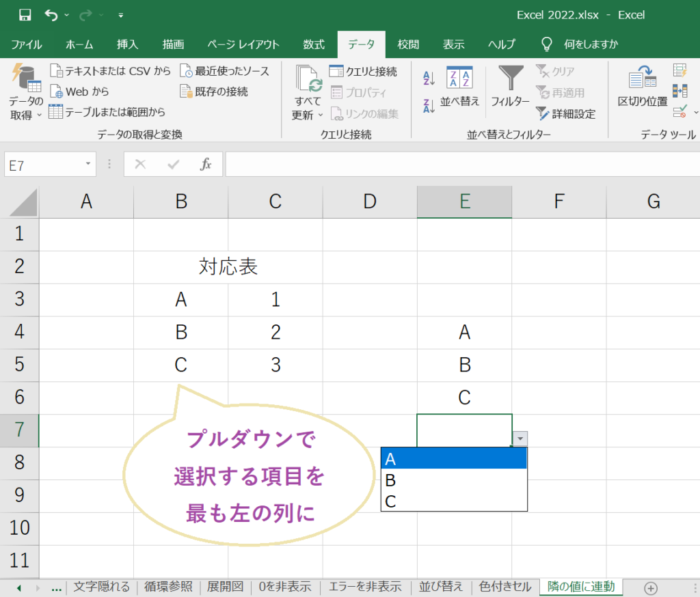Add a new sheet with plus icon
700x597 pixels.
point(651,588)
